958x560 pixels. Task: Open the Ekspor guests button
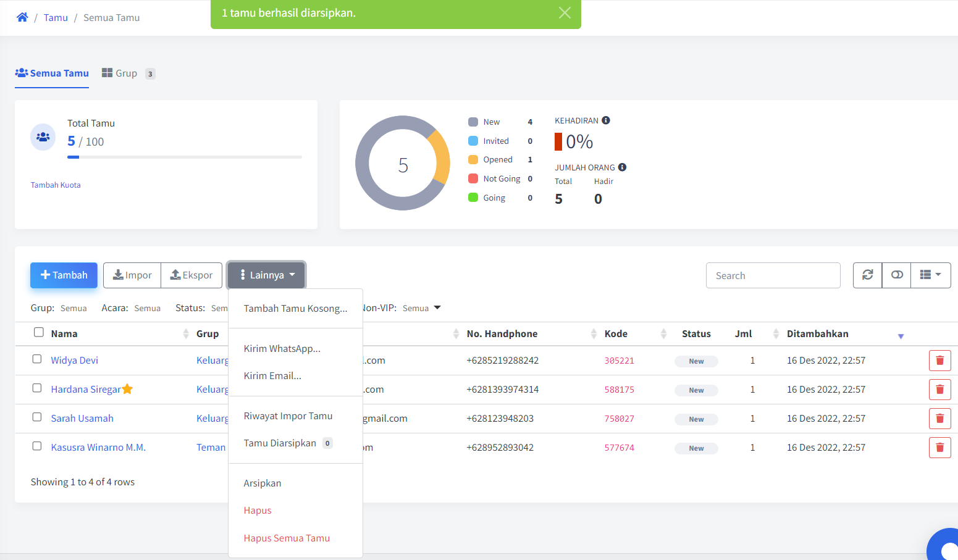point(191,275)
